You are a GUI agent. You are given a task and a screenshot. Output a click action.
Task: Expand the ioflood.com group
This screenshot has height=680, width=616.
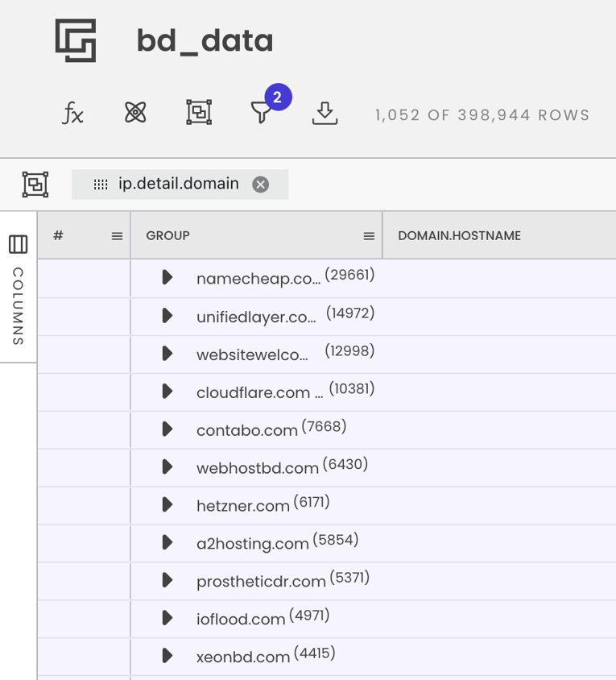[167, 617]
